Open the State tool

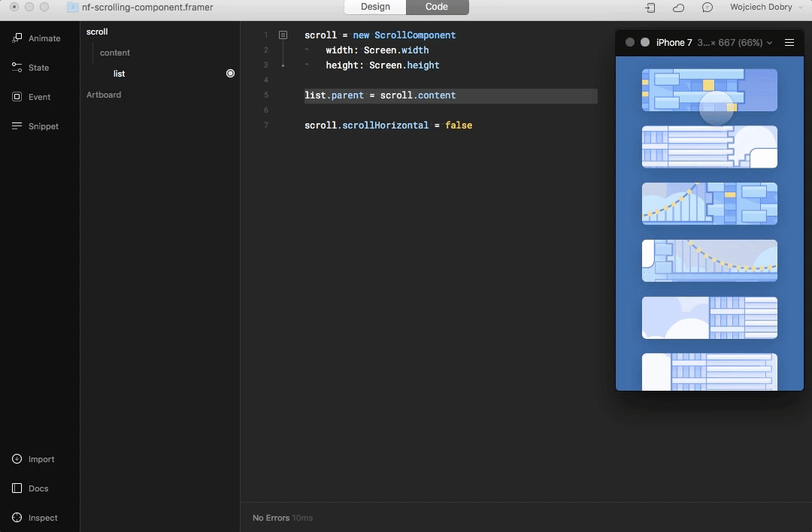coord(17,68)
